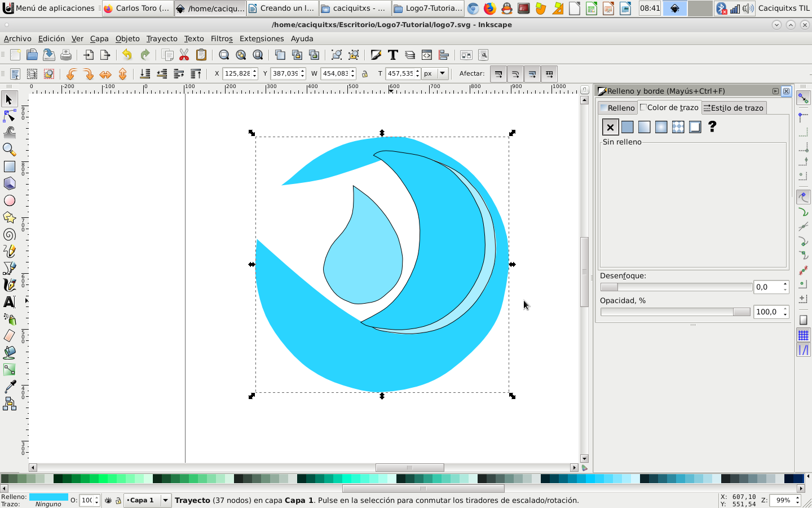
Task: Increase the Y position spinner
Action: (x=303, y=71)
